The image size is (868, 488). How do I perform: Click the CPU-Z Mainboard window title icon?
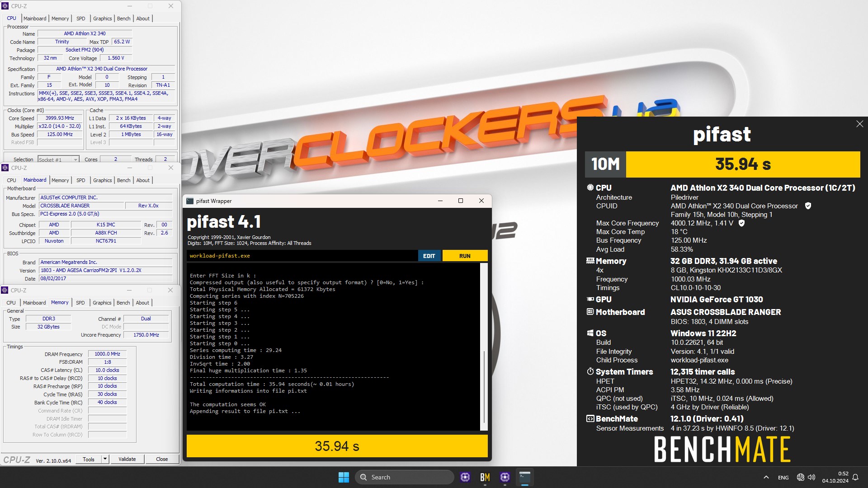[5, 168]
